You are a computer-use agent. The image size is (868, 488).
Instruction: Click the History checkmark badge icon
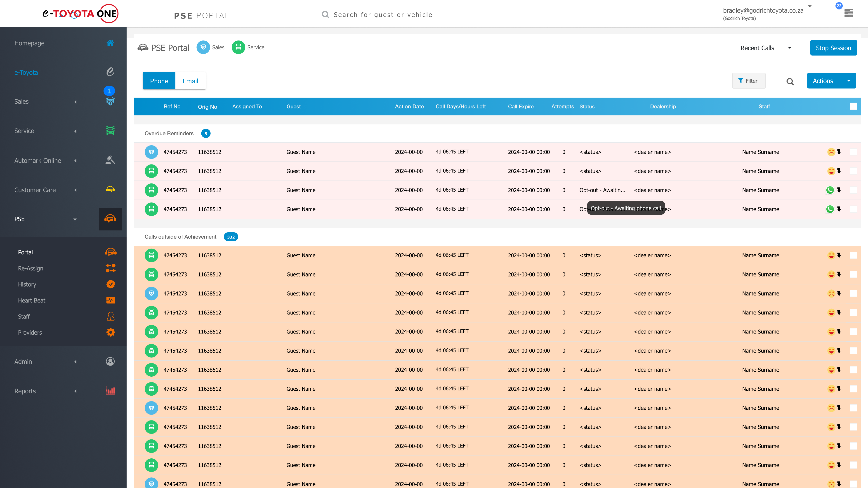[x=111, y=284]
